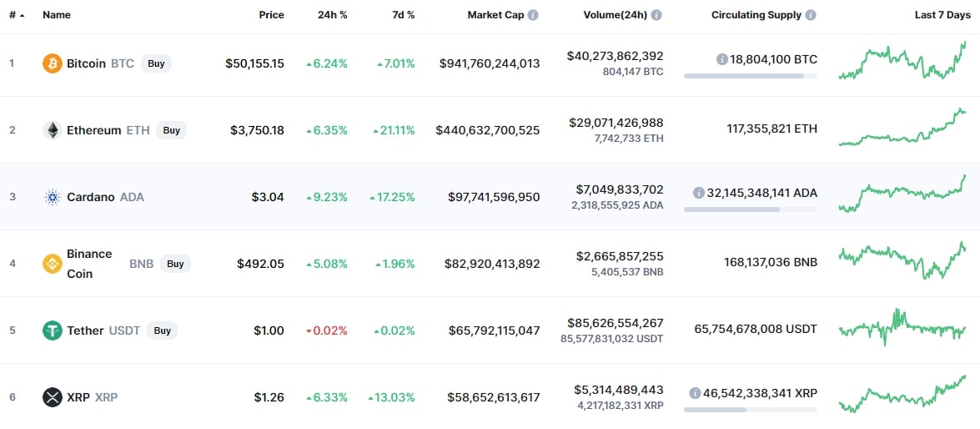Click Tether supply 65,754,678,008 USDT
The height and width of the screenshot is (429, 980).
pyautogui.click(x=756, y=329)
